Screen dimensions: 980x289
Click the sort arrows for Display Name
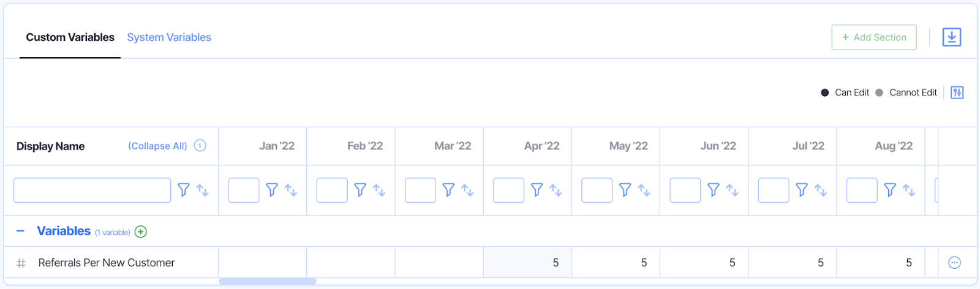pyautogui.click(x=202, y=190)
